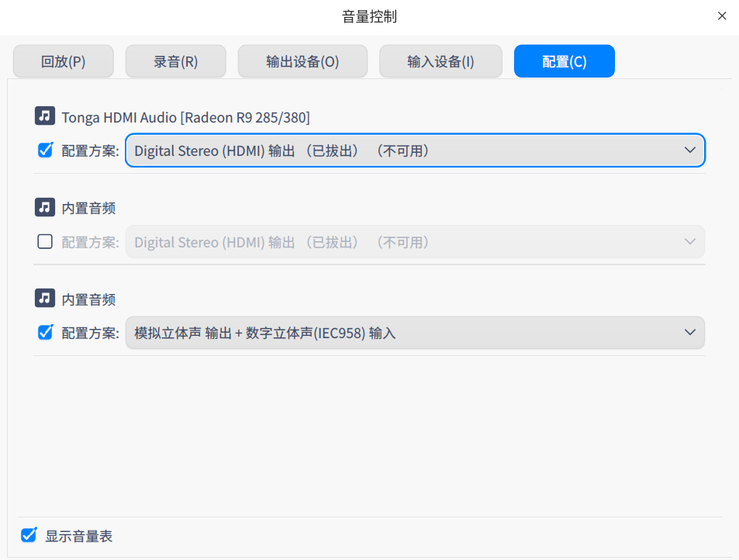Select the 输出设备(O) tab
Viewport: 739px width, 560px height.
(302, 60)
